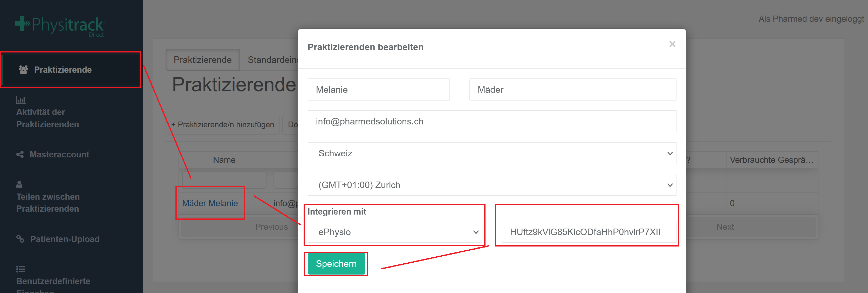
Task: Click the person icon above Teilen zwischen Praktizierenden
Action: (x=19, y=184)
